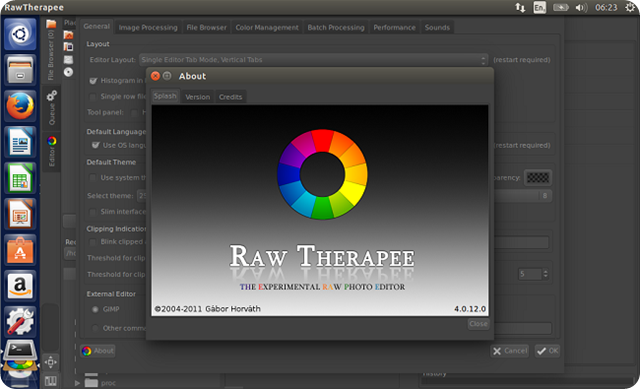The height and width of the screenshot is (389, 640).
Task: Switch to the Image Processing tab
Action: pos(148,27)
